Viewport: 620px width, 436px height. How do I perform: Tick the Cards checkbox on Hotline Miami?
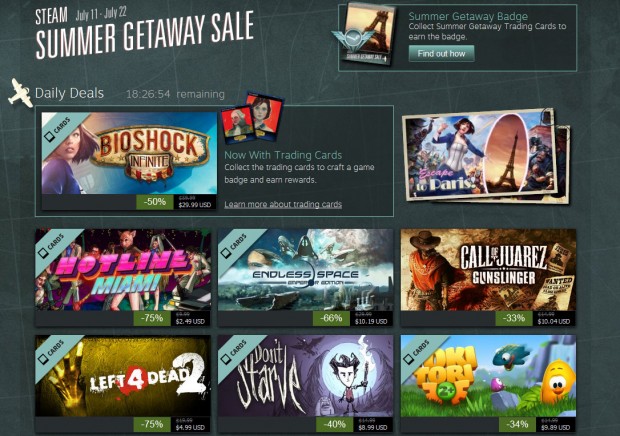click(42, 253)
